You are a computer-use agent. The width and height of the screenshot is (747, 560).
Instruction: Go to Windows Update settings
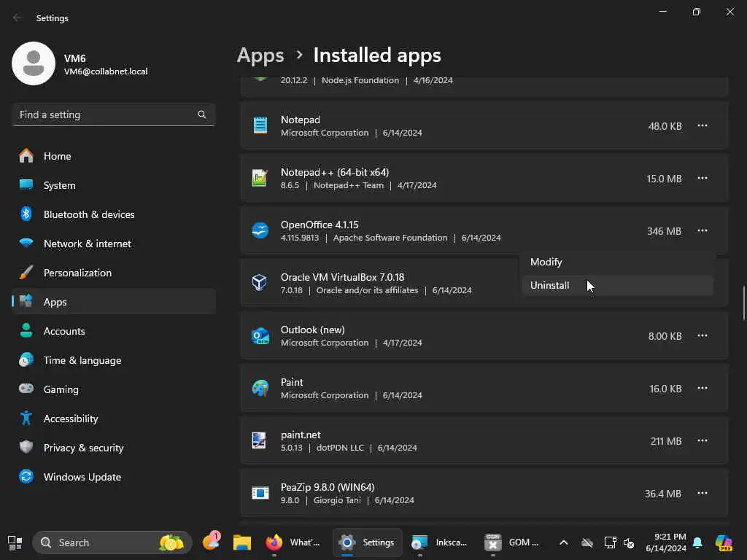tap(82, 477)
